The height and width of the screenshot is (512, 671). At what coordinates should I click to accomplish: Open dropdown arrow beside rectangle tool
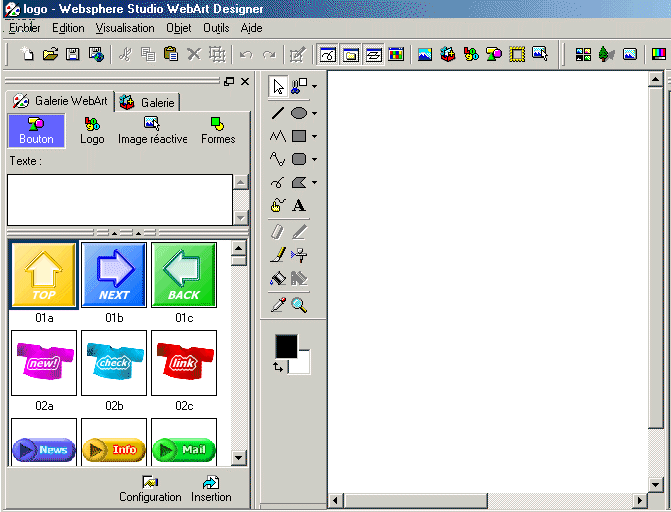(x=315, y=137)
